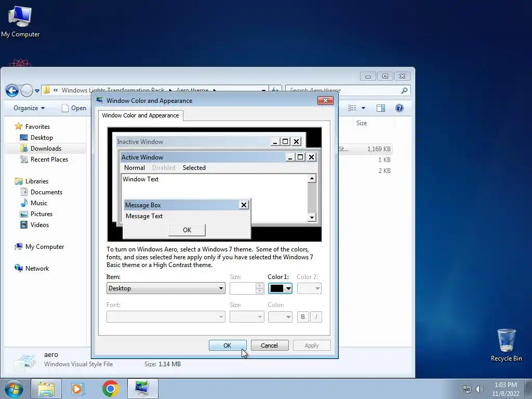The image size is (532, 399).
Task: Click Aero theme breadcrumb in address bar
Action: (192, 90)
